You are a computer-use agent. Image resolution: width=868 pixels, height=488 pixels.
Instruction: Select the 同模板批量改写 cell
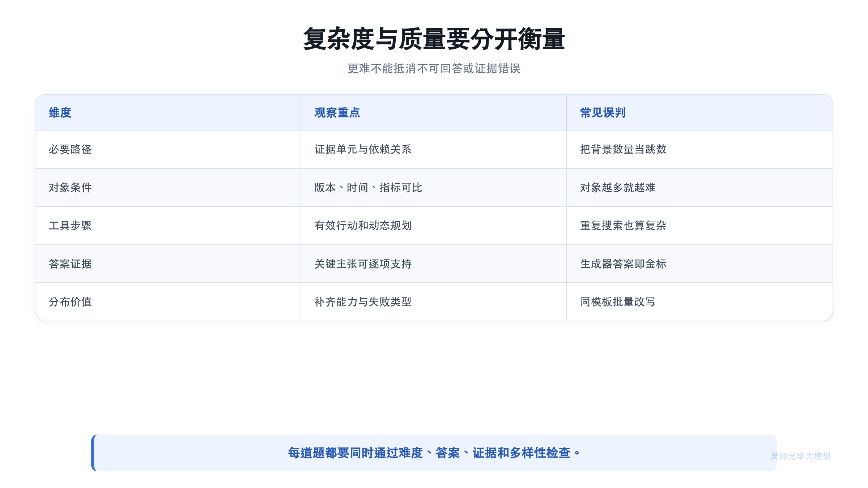point(699,302)
